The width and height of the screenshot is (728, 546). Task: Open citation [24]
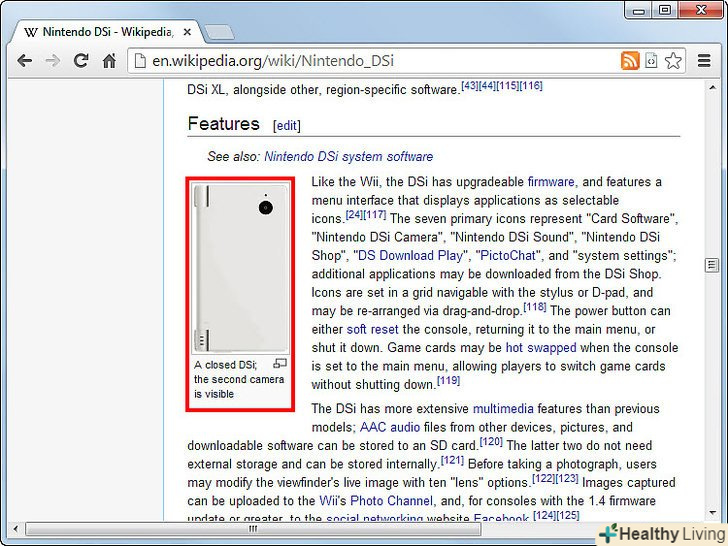click(x=354, y=214)
